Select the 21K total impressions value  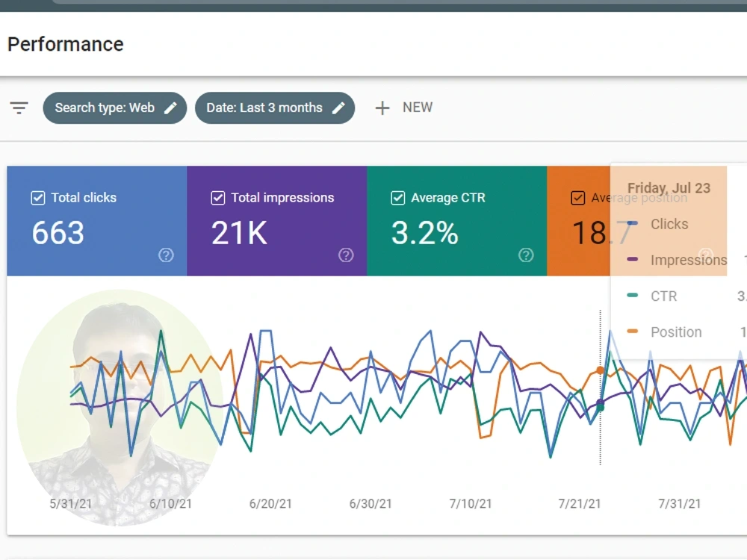tap(239, 233)
